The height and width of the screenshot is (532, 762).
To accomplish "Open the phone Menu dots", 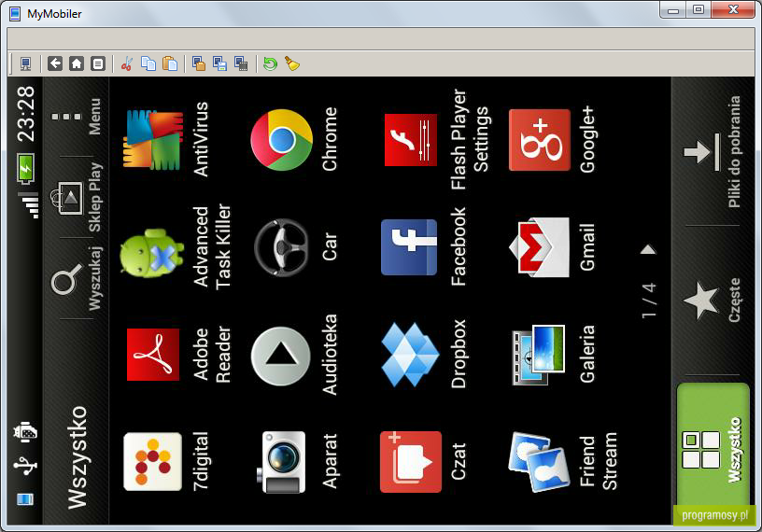I will click(77, 117).
